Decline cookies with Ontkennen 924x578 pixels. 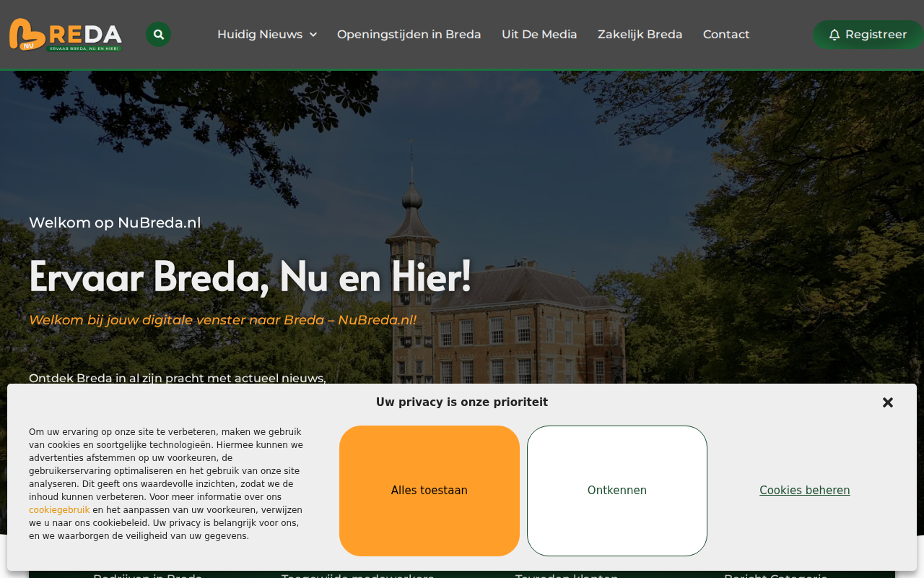pos(617,491)
